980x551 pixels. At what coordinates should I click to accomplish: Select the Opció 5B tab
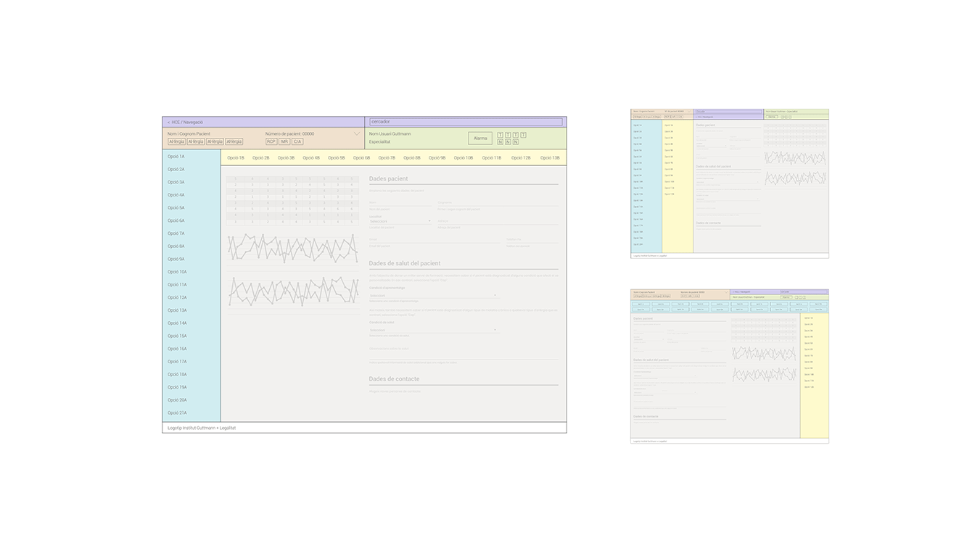coord(337,158)
